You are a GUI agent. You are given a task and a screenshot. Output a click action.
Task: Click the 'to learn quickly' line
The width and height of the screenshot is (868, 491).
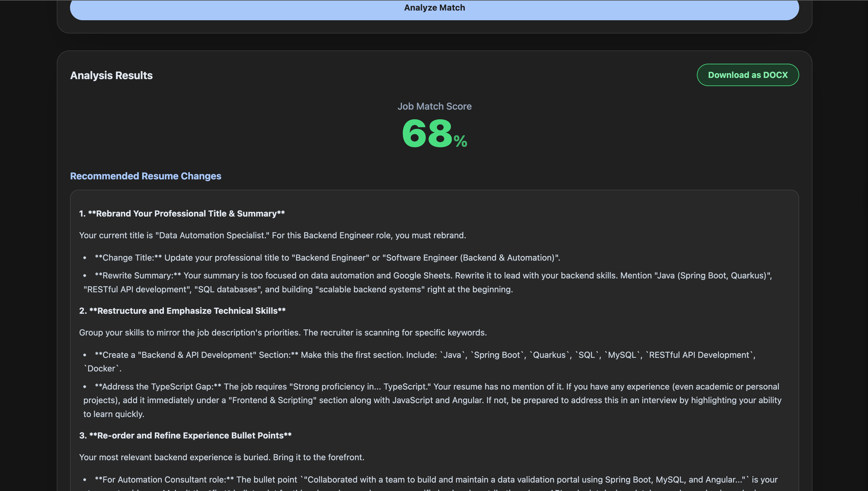pyautogui.click(x=113, y=414)
